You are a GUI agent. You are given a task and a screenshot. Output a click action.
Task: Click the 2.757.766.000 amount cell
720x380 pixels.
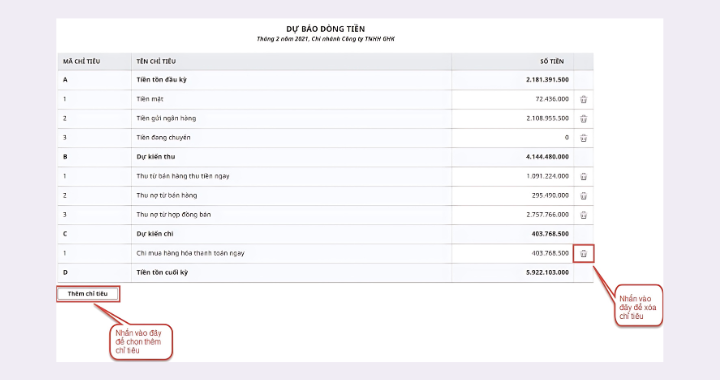click(x=547, y=215)
